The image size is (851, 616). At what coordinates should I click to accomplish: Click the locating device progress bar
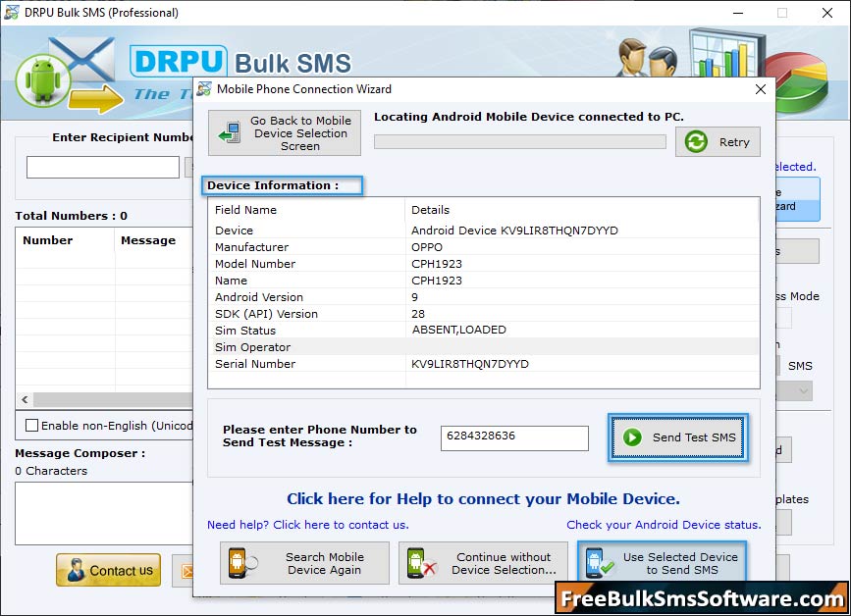(x=520, y=142)
